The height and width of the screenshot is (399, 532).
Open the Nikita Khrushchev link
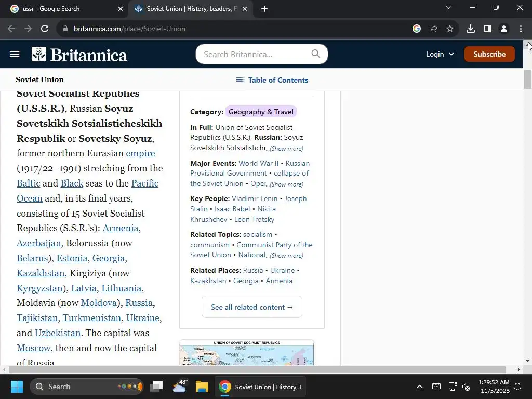[x=267, y=209]
